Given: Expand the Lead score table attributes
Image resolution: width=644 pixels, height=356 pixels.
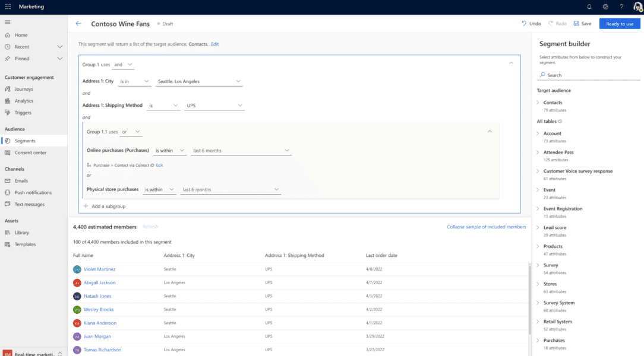Looking at the screenshot, I should tap(538, 228).
